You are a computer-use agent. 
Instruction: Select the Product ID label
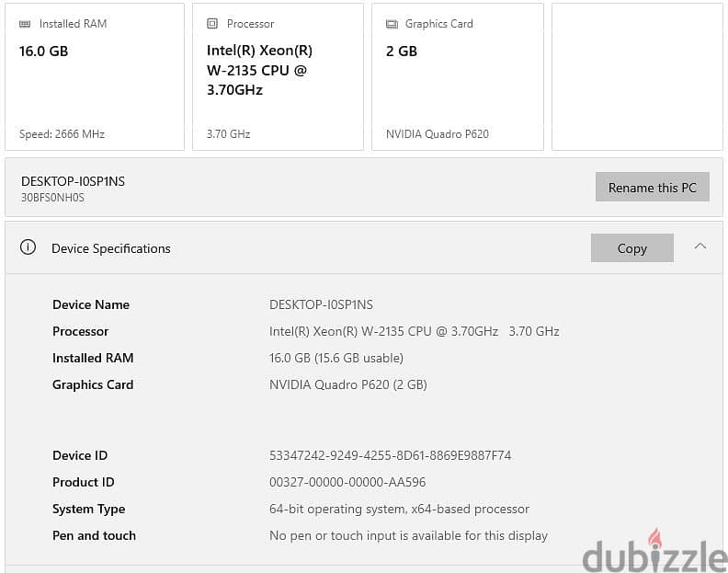pos(84,482)
